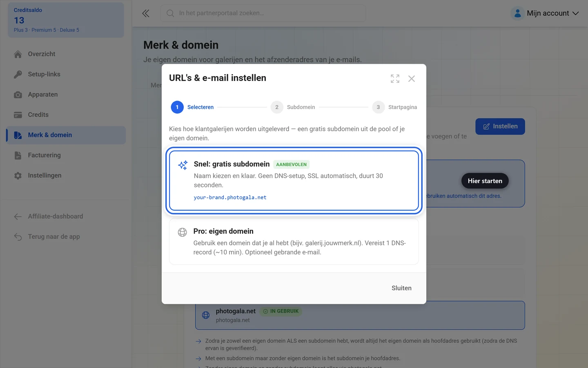The image size is (588, 368).
Task: Click the Sluiten button
Action: (x=401, y=288)
